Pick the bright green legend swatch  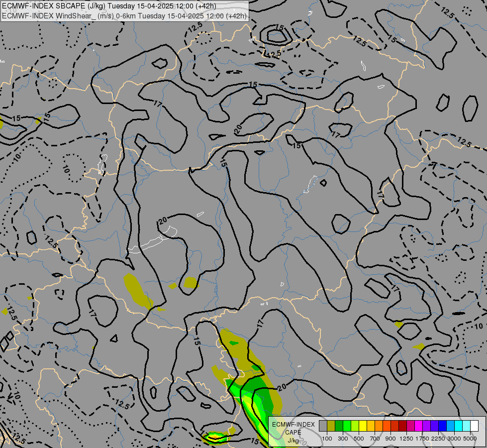click(x=347, y=426)
